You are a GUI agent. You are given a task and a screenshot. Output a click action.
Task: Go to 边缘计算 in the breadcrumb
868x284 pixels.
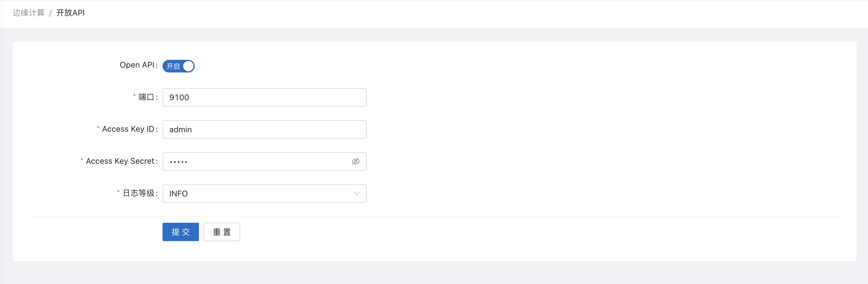(29, 13)
